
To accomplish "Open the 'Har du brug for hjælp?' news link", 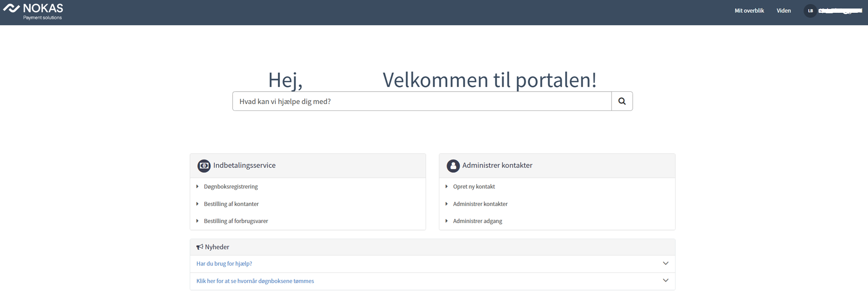I will [224, 264].
